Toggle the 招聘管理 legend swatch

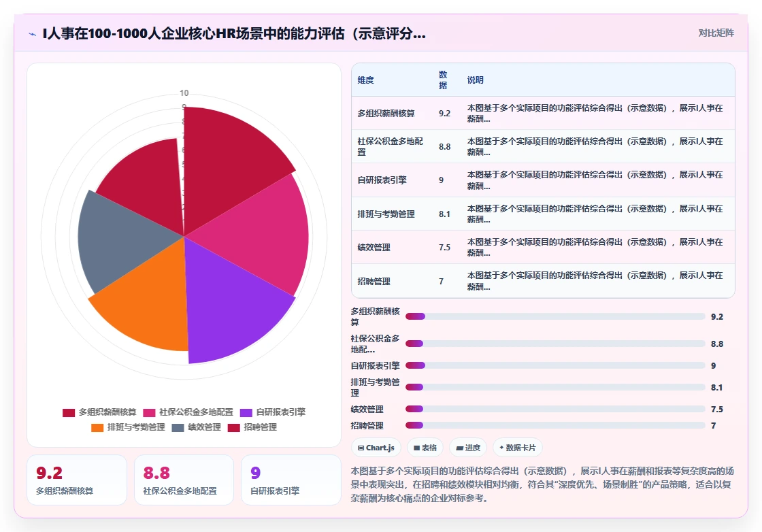click(x=234, y=427)
